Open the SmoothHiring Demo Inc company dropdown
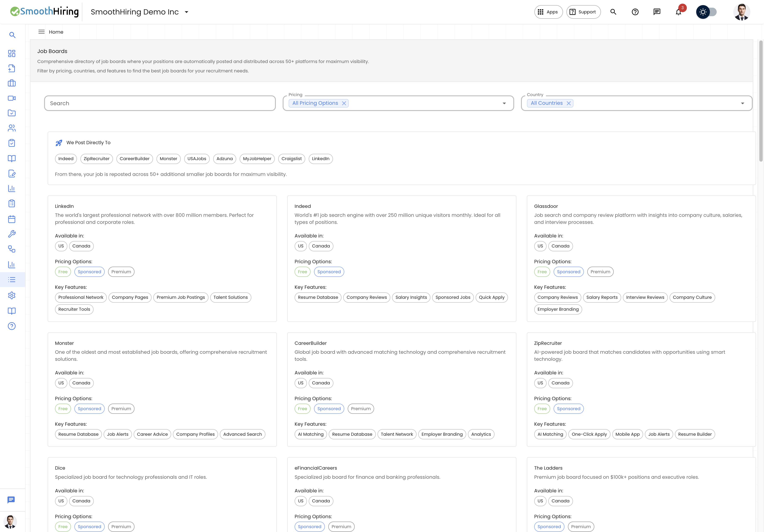Viewport: 764px width, 532px height. (140, 12)
